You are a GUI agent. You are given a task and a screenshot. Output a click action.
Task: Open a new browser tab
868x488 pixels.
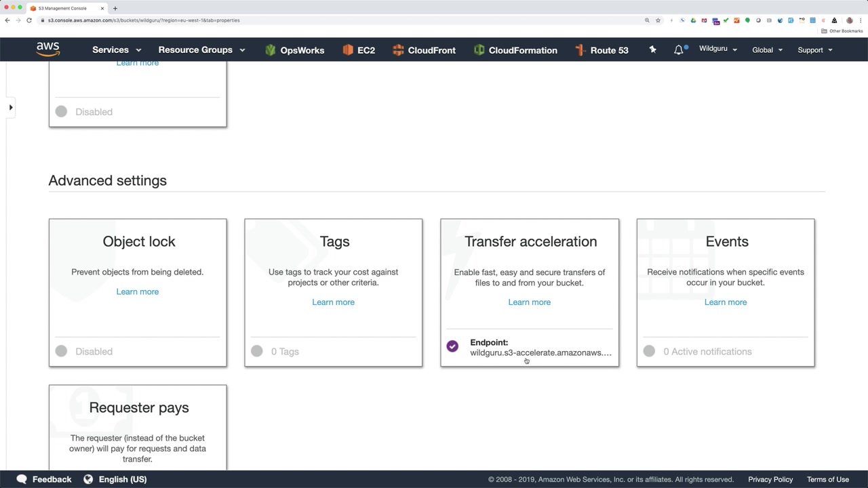coord(115,8)
